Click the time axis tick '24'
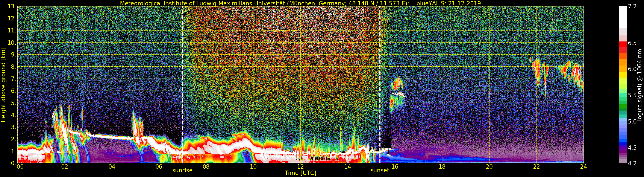The height and width of the screenshot is (177, 644). 583,166
